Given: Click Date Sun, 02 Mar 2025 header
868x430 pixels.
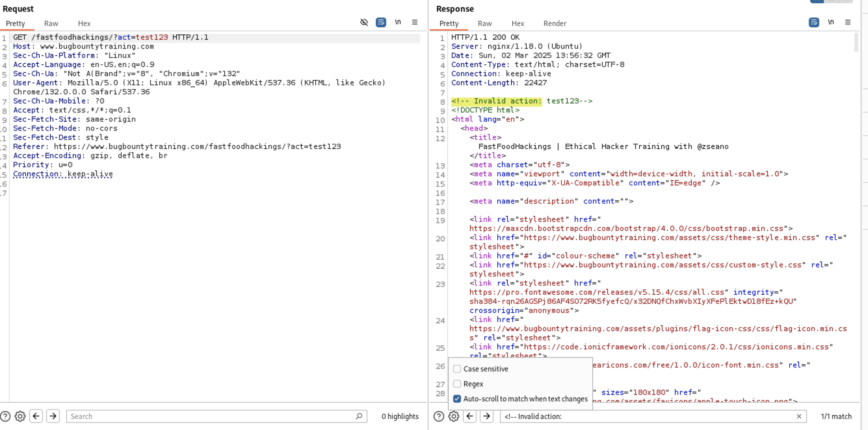Looking at the screenshot, I should coord(531,55).
